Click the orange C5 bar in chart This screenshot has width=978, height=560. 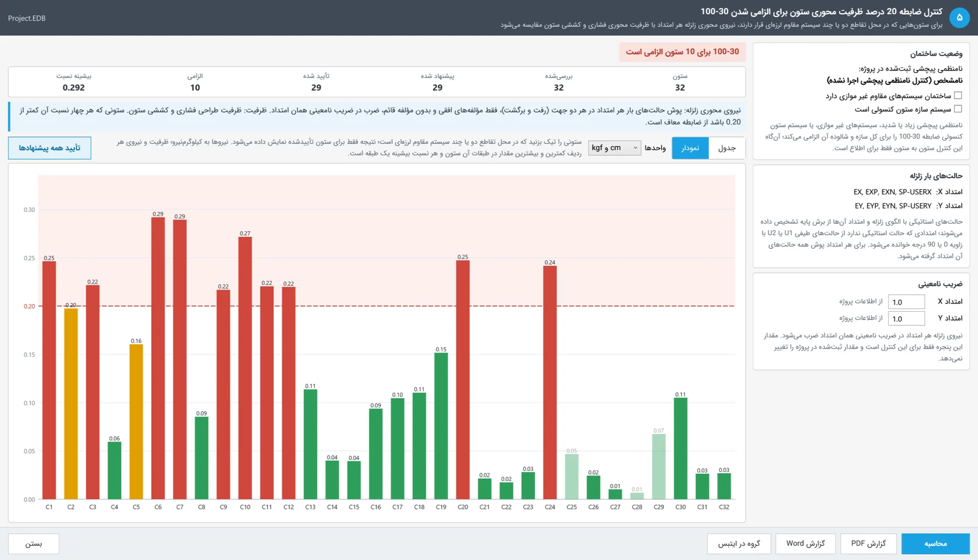pyautogui.click(x=136, y=422)
